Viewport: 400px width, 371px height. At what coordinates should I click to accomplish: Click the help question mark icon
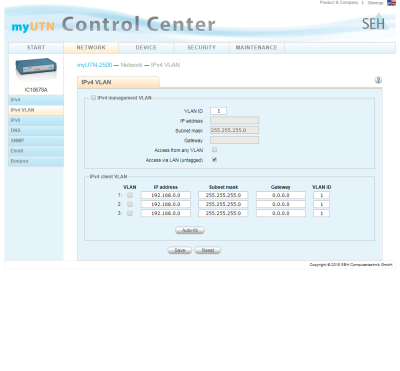[378, 80]
